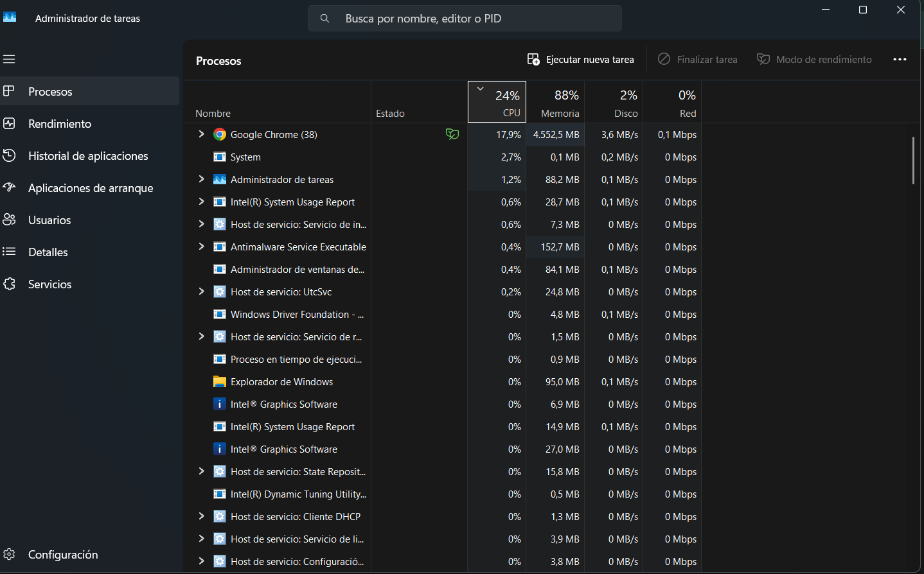Click Windows Driver Foundation process icon
The height and width of the screenshot is (574, 924).
(220, 314)
